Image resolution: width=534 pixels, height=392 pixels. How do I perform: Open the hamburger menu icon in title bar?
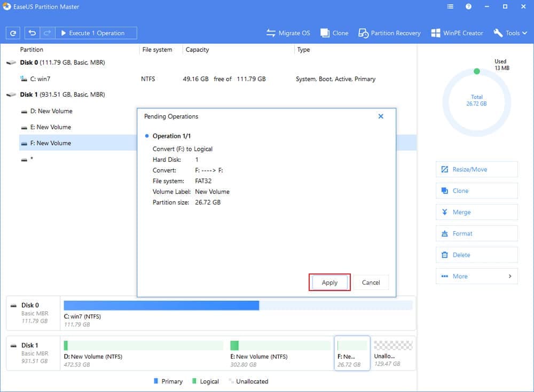[x=450, y=6]
